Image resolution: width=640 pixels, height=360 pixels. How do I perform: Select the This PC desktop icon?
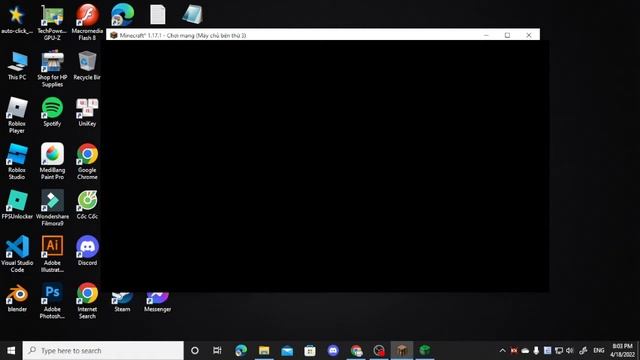coord(17,65)
